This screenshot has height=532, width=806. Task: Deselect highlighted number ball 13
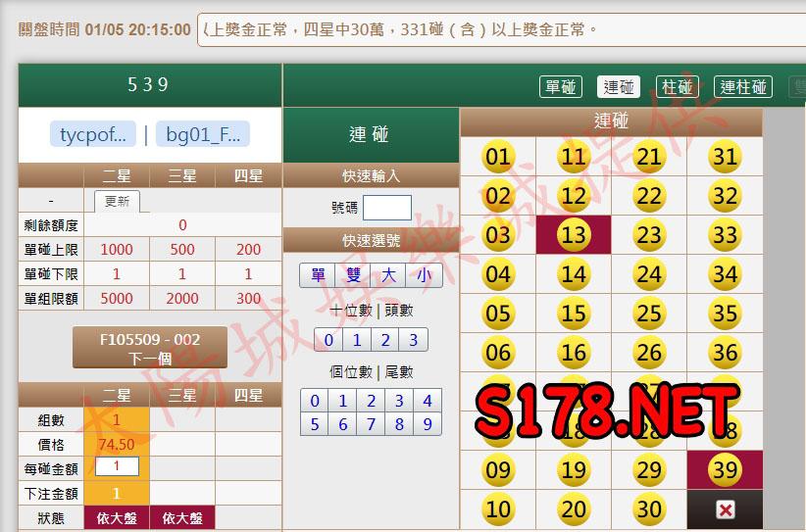[574, 235]
